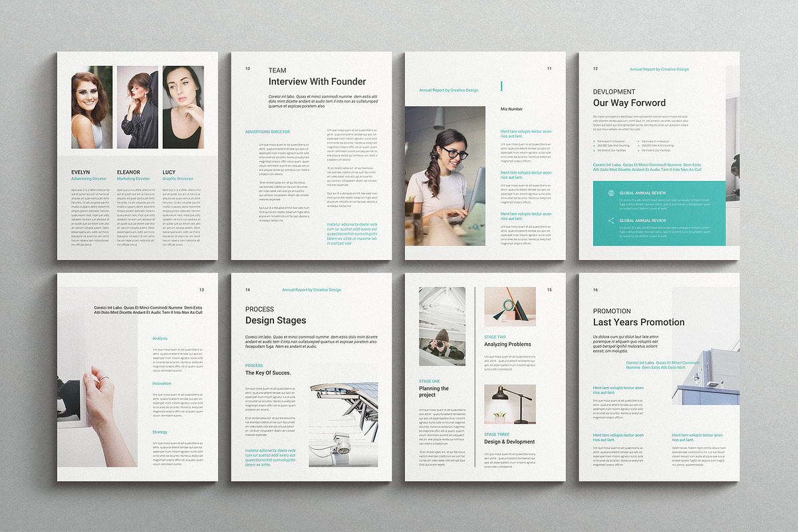Click the "Interview With Founder" heading
The width and height of the screenshot is (798, 532).
click(317, 82)
